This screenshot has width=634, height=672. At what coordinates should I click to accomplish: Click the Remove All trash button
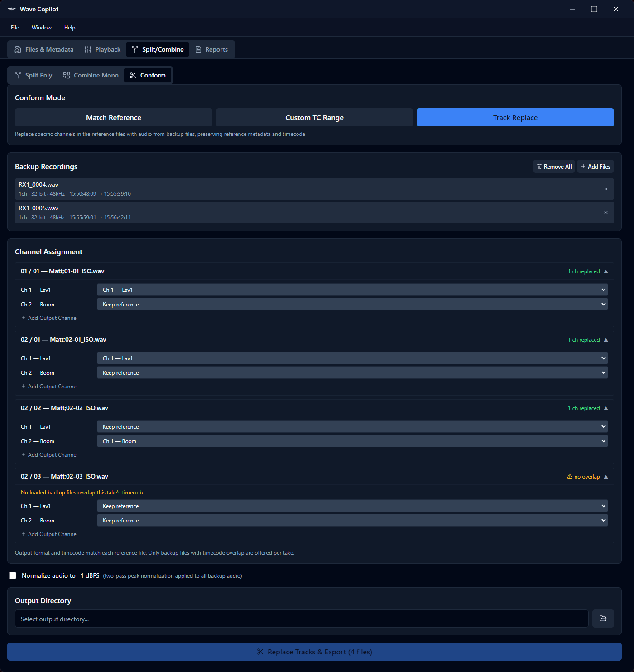coord(554,167)
